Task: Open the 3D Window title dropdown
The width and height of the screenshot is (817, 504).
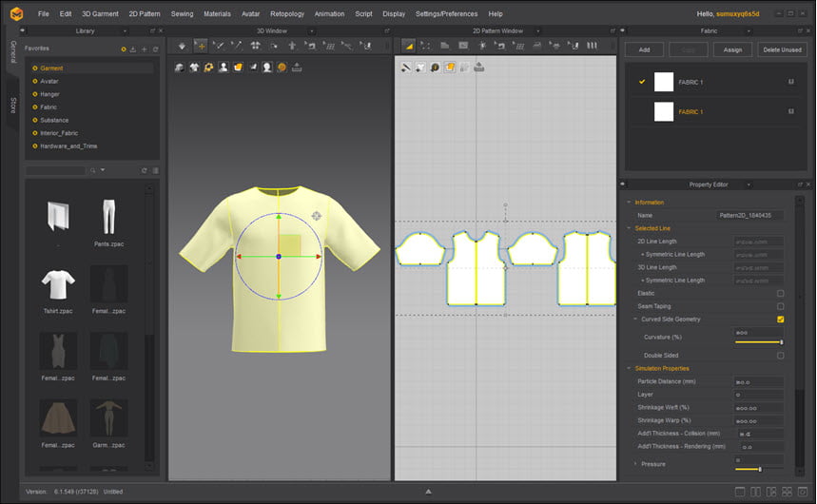Action: pyautogui.click(x=311, y=31)
